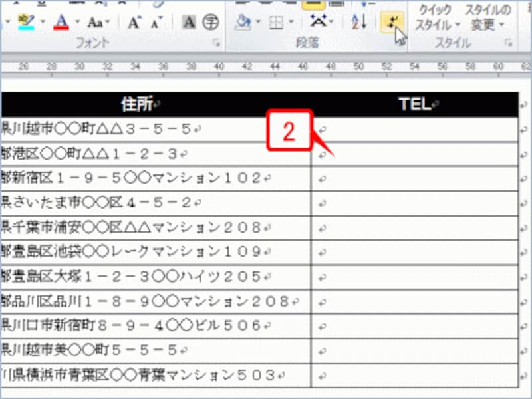The height and width of the screenshot is (399, 532).
Task: Open the font color dropdown arrow
Action: click(77, 23)
